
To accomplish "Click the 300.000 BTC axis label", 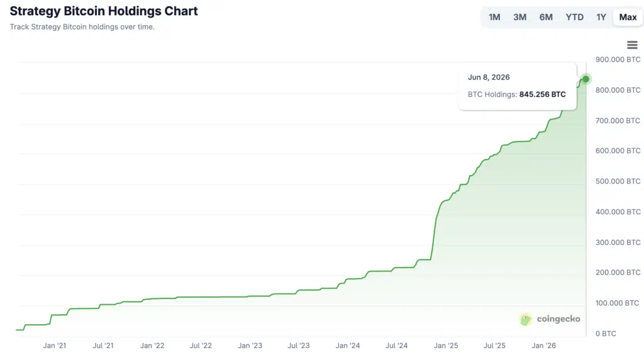I will (x=618, y=242).
